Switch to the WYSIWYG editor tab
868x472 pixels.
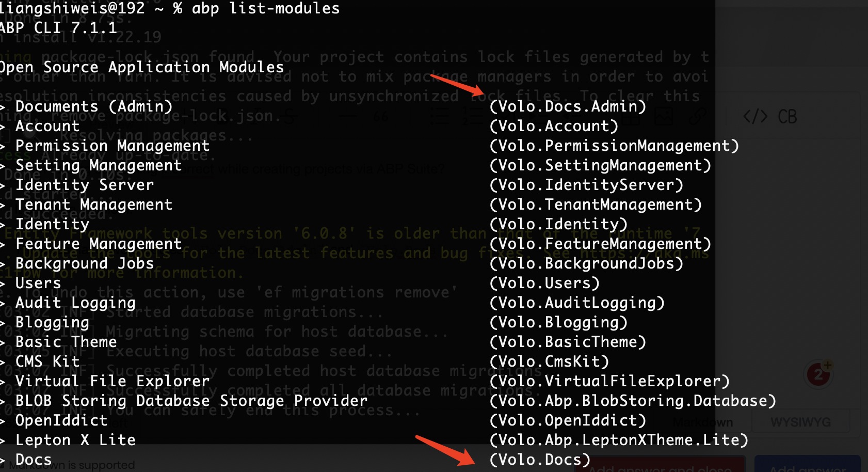(x=800, y=422)
